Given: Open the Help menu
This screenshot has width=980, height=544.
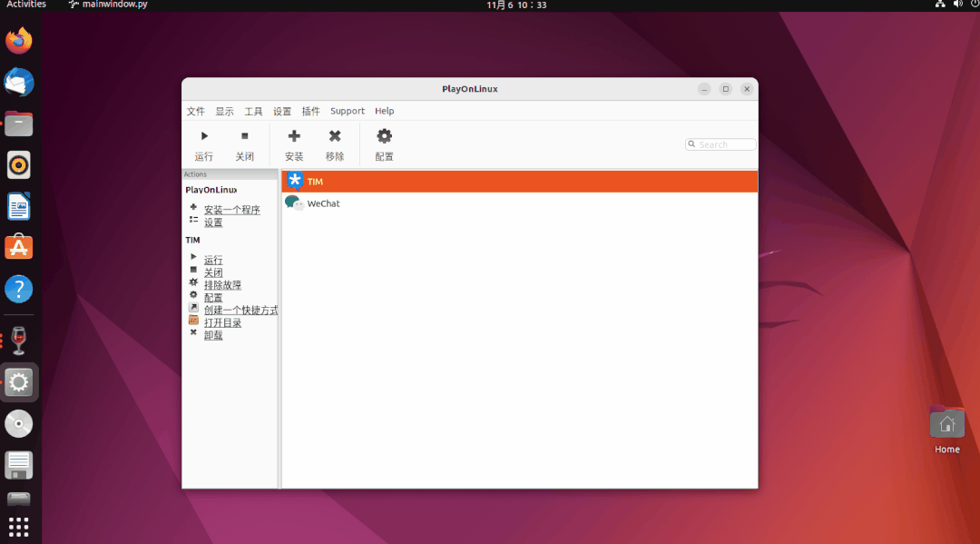Looking at the screenshot, I should pos(385,111).
